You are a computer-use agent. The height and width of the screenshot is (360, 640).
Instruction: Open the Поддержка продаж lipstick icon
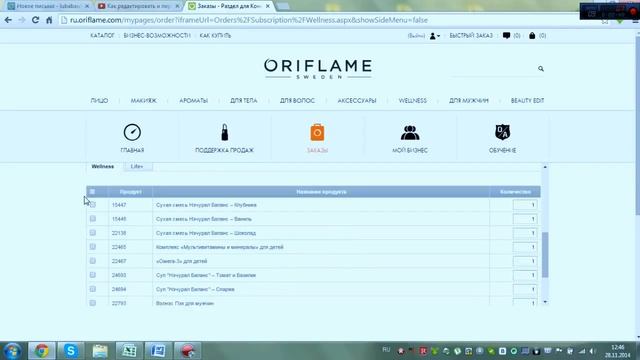224,133
